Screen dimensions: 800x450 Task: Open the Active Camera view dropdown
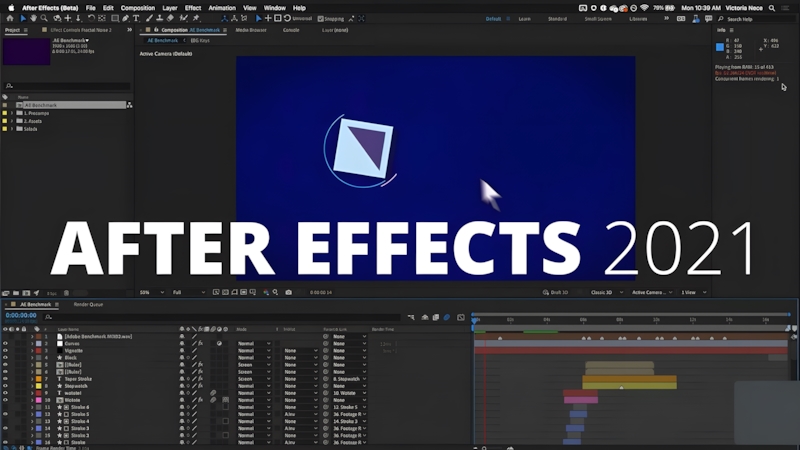click(653, 292)
